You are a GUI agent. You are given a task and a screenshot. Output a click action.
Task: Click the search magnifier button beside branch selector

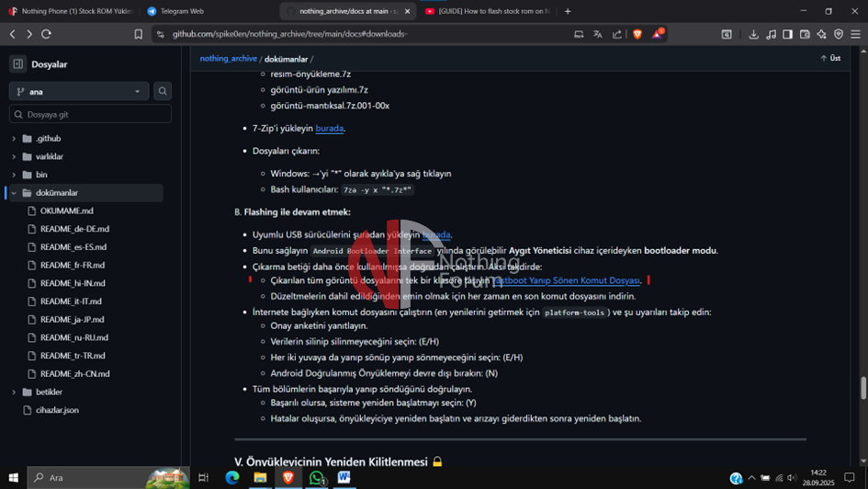[x=163, y=91]
